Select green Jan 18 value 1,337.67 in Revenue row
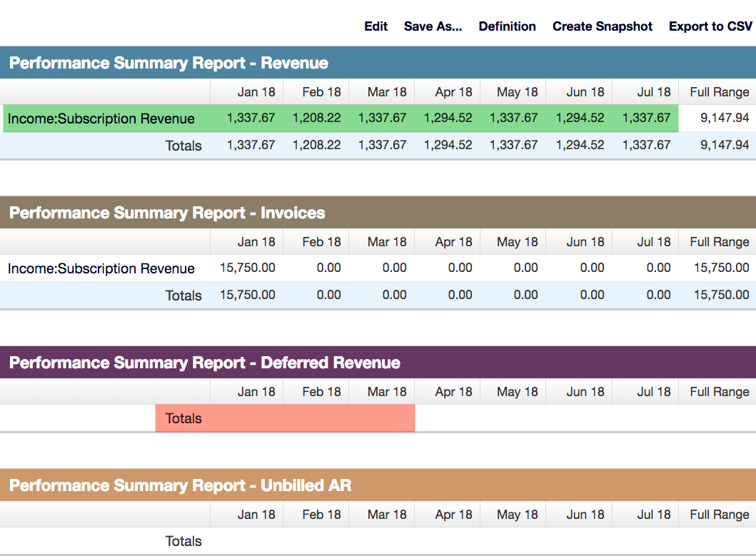756x556 pixels. (251, 118)
